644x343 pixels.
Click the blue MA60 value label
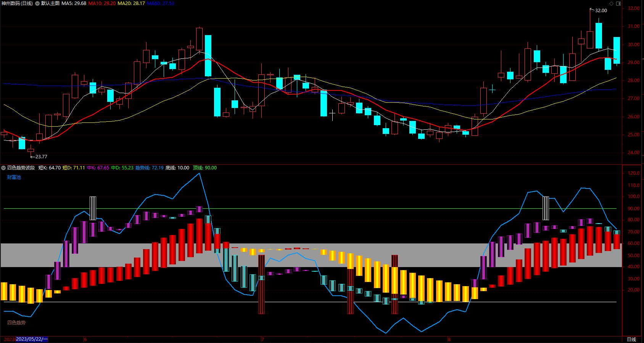161,3
